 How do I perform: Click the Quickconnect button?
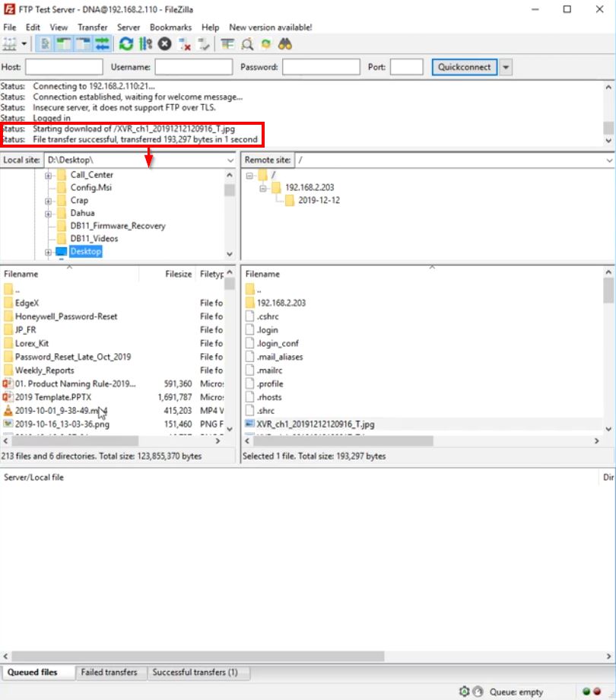[465, 67]
